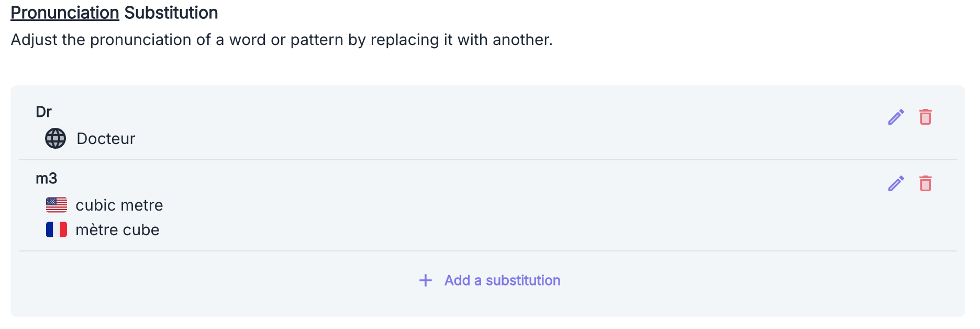Viewport: 980px width, 329px height.
Task: Click the 'Docteur' replacement text
Action: click(x=106, y=138)
